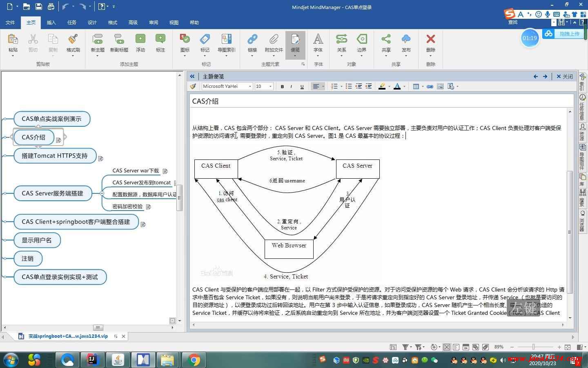Go to previous topic note arrow
Image resolution: width=588 pixels, height=368 pixels.
point(536,76)
